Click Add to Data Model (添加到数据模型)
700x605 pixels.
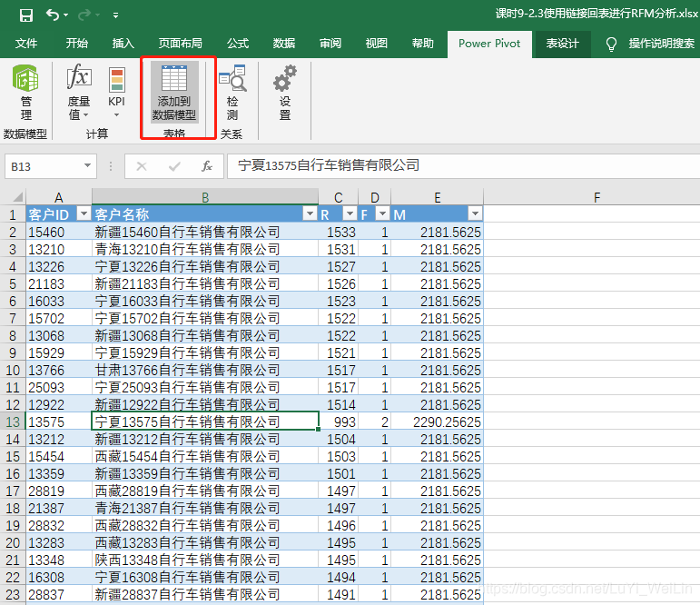point(174,93)
